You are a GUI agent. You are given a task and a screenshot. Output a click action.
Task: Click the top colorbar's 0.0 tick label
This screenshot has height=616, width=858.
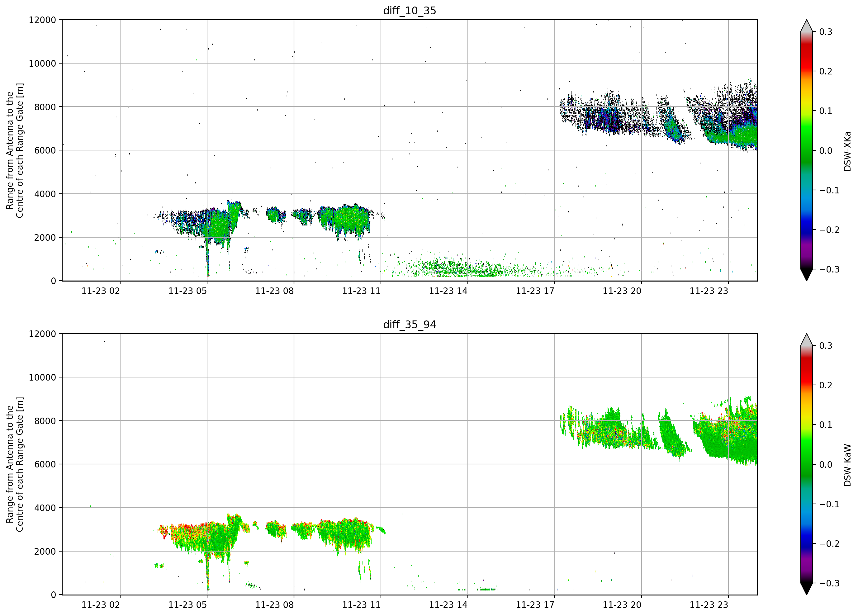[826, 151]
